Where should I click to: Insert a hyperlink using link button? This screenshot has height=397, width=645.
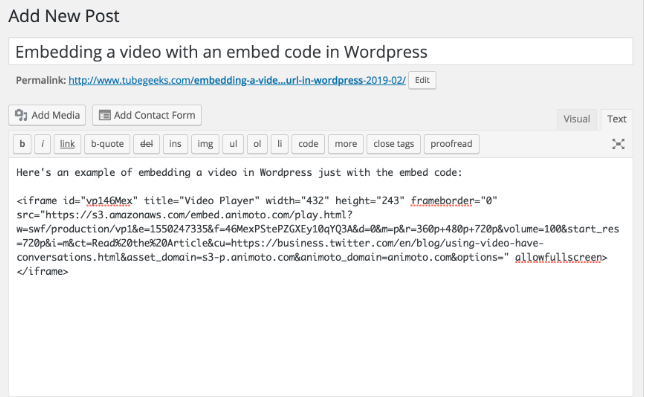(x=67, y=144)
